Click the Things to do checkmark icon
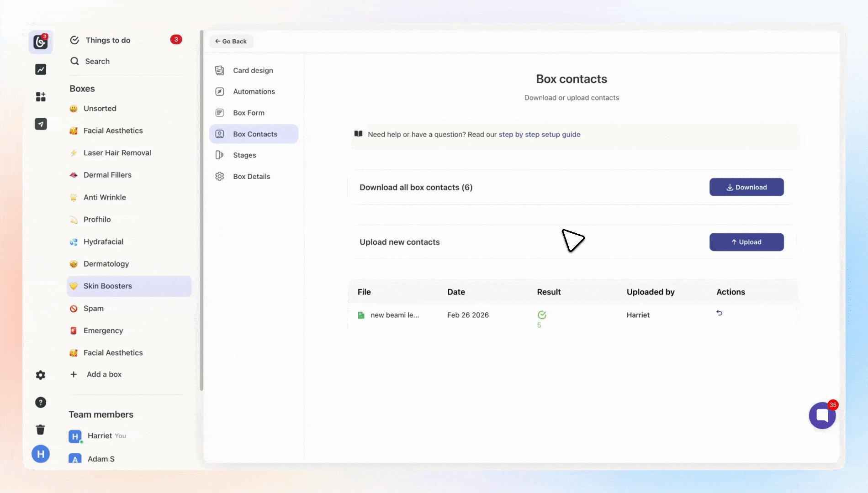Viewport: 868px width, 493px height. pos(74,40)
